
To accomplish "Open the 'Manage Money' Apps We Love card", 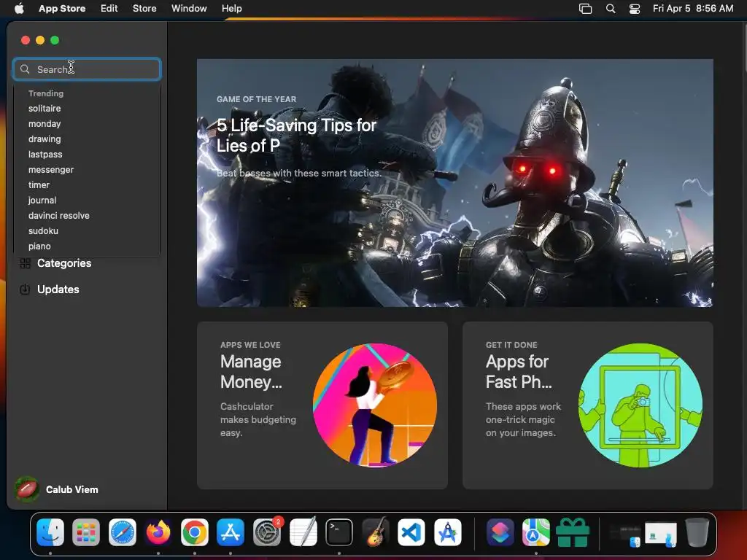I will pyautogui.click(x=322, y=405).
